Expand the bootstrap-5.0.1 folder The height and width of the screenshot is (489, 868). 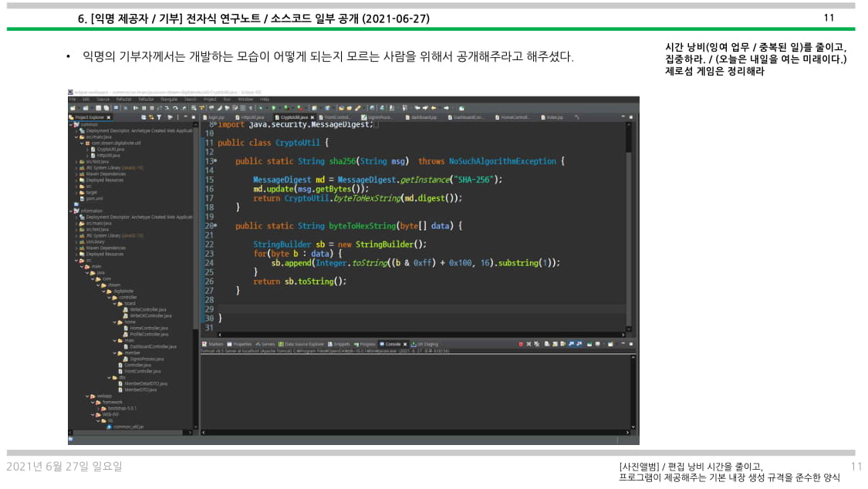coord(98,408)
